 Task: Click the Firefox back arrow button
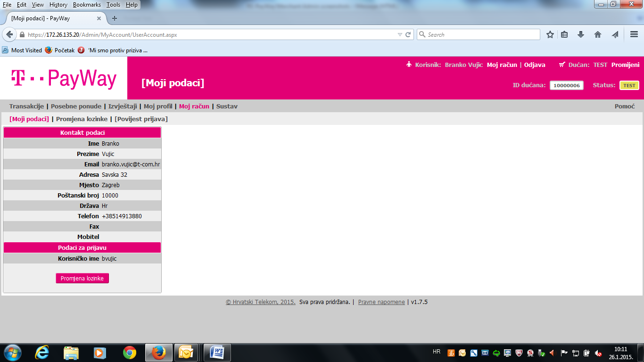(x=9, y=35)
